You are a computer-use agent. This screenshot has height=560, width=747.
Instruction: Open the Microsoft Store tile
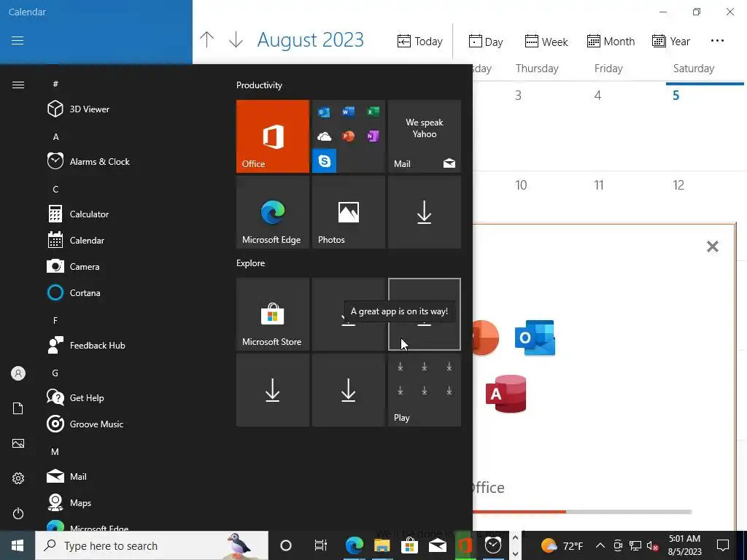pyautogui.click(x=273, y=314)
